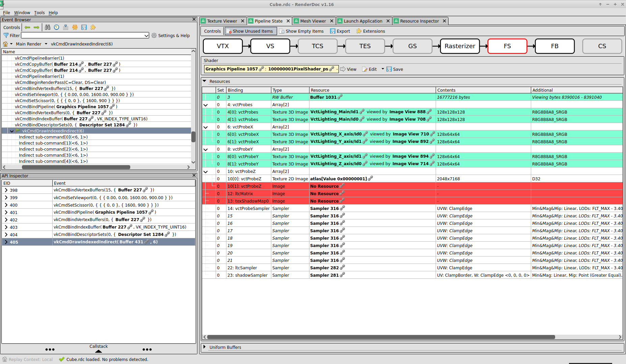626x364 pixels.
Task: Click the home icon next to Main Render
Action: (5, 44)
